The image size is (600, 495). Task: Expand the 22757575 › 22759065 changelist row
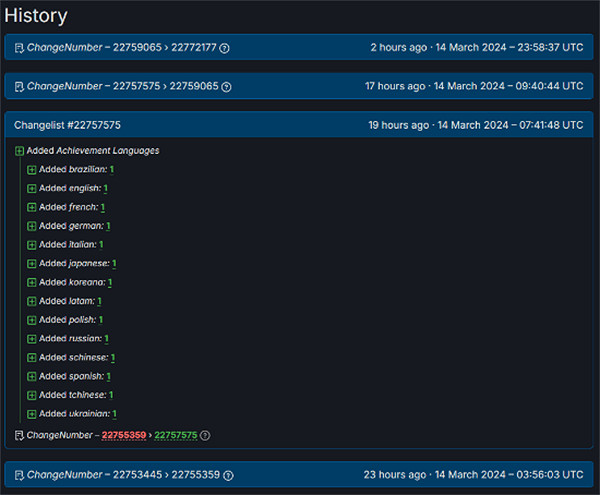tap(300, 87)
